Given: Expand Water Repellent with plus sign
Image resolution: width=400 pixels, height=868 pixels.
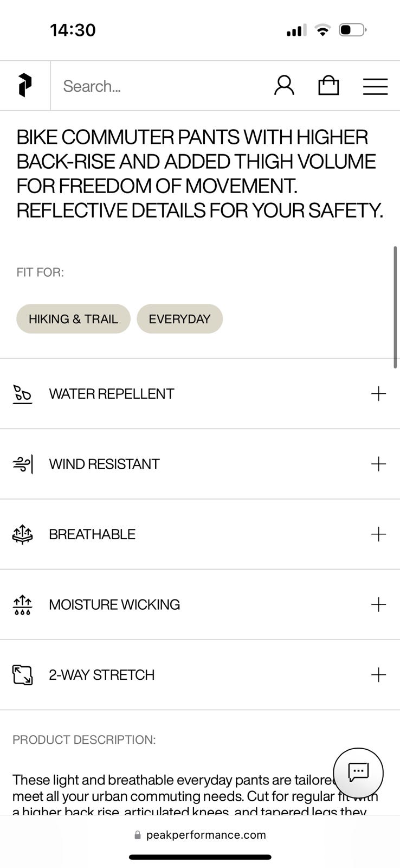Looking at the screenshot, I should point(378,394).
